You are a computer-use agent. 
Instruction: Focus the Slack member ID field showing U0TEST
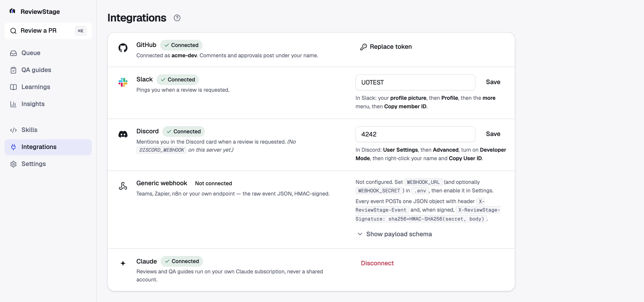click(415, 82)
